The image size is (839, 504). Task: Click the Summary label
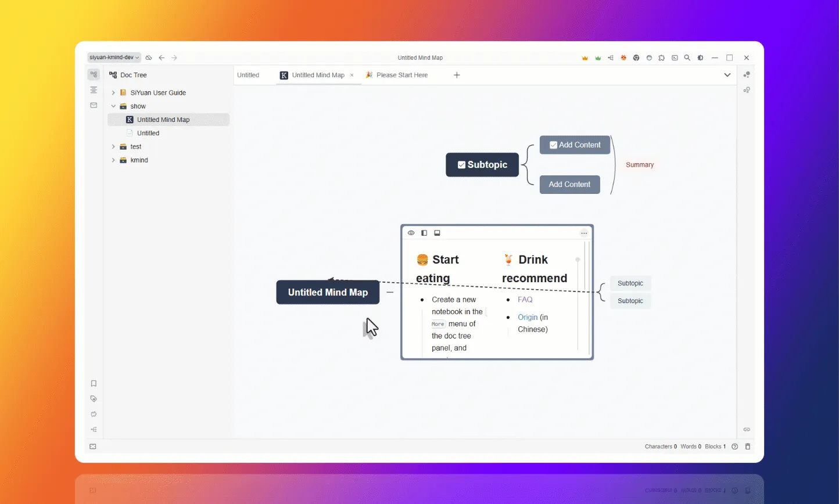[640, 165]
